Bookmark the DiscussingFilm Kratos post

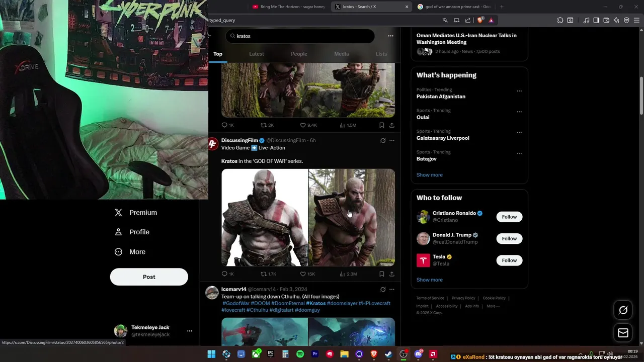[382, 274]
